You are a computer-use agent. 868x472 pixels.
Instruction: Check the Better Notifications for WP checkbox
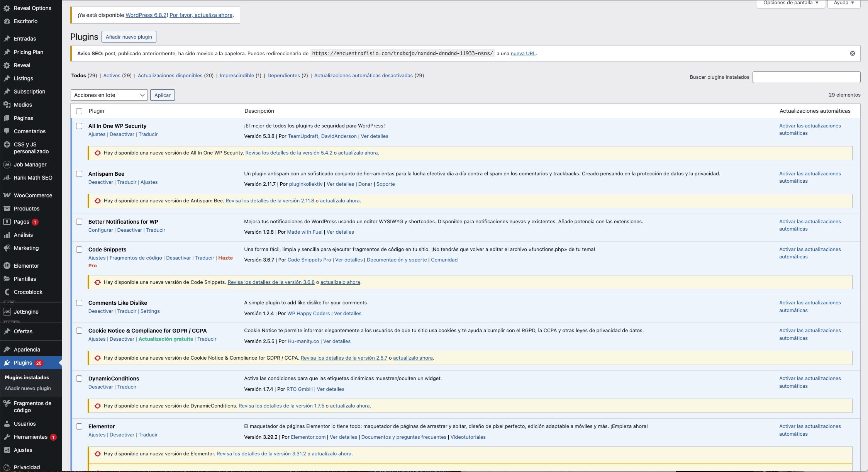point(79,222)
